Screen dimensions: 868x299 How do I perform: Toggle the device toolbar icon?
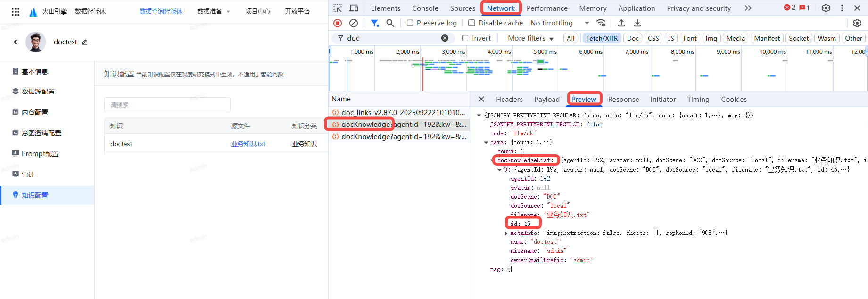click(354, 8)
